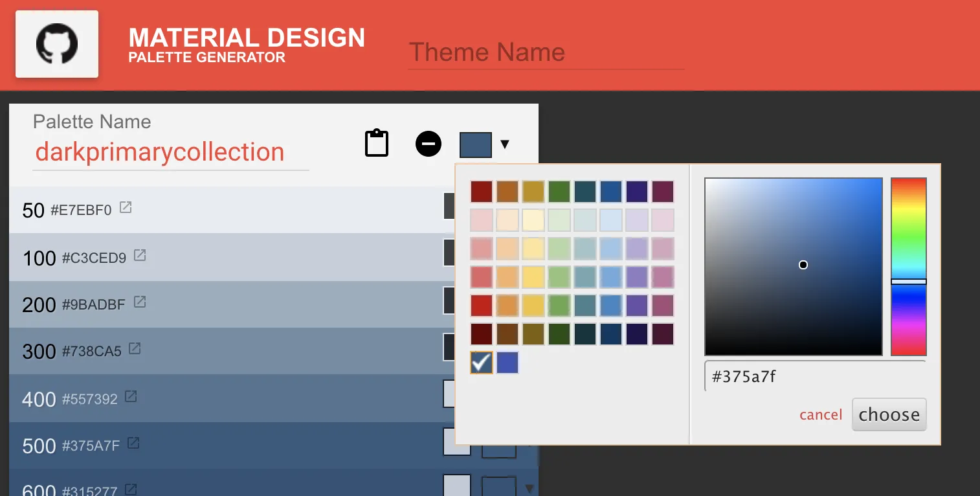Pick the top-row maroon swatch
This screenshot has width=980, height=496.
[x=663, y=192]
